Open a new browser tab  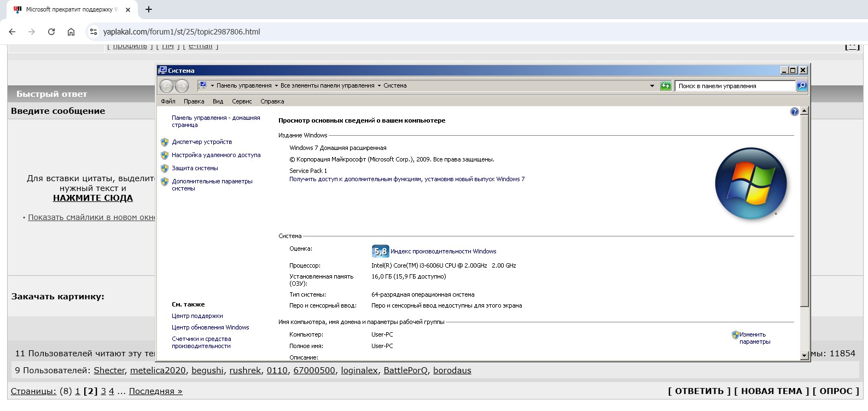click(x=149, y=9)
